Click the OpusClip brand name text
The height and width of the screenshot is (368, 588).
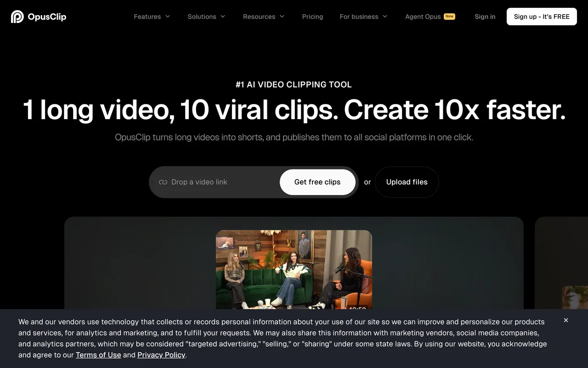(47, 17)
